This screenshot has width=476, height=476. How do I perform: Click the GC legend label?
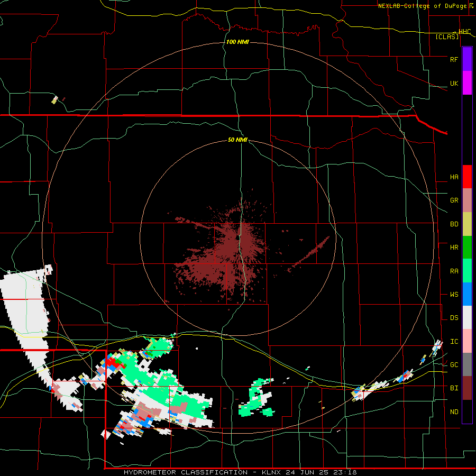click(454, 365)
